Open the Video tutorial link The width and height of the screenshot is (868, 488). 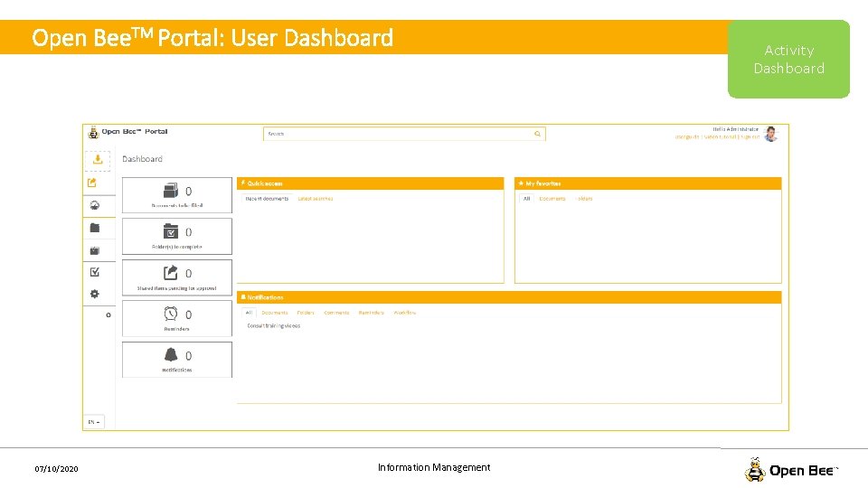tap(721, 136)
